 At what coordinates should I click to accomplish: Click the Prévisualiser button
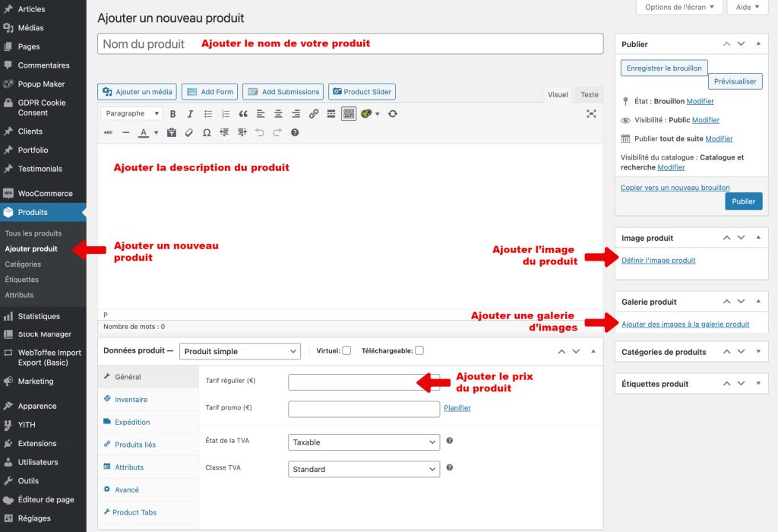coord(735,81)
